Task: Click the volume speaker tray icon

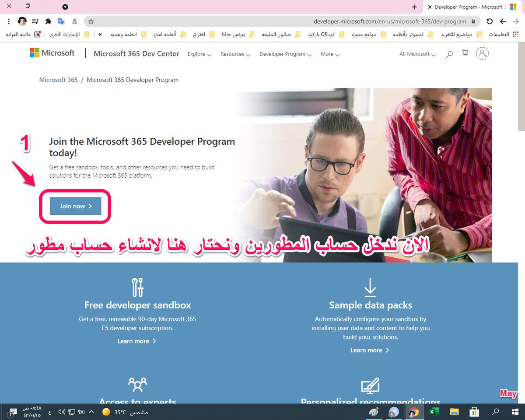Action: (62, 412)
